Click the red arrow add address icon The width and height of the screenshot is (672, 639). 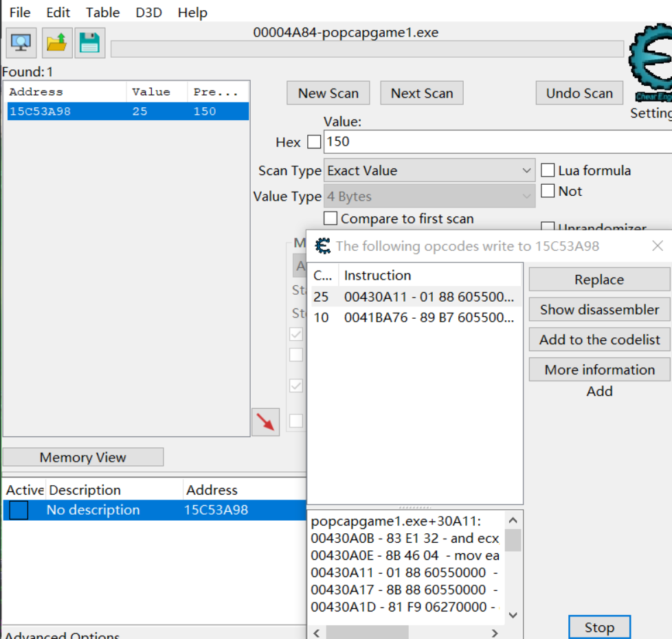pyautogui.click(x=266, y=422)
